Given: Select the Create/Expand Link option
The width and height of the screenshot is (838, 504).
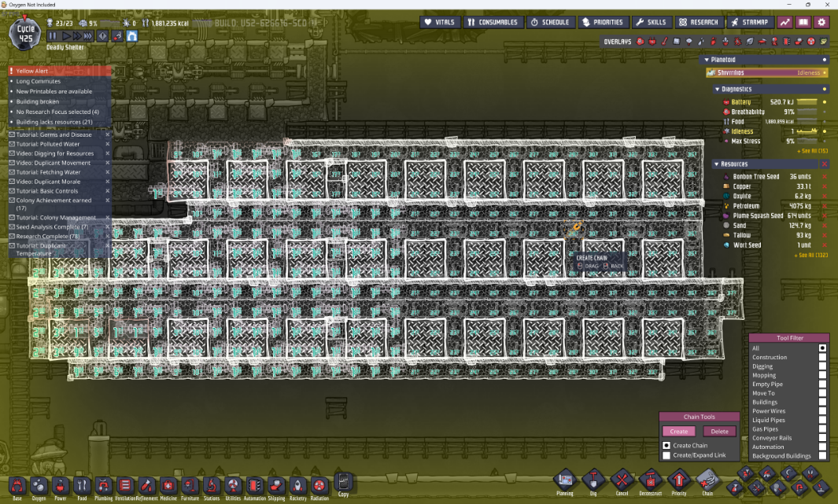Looking at the screenshot, I should [x=666, y=455].
